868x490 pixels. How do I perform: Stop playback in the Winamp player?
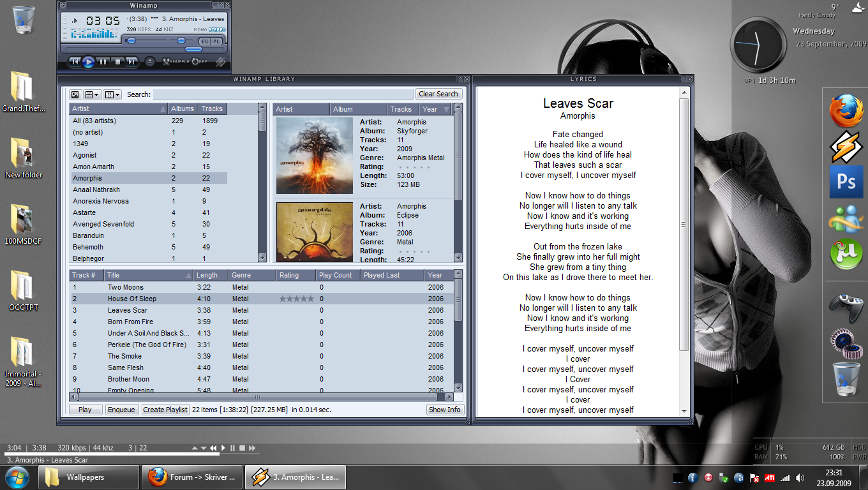(x=117, y=62)
